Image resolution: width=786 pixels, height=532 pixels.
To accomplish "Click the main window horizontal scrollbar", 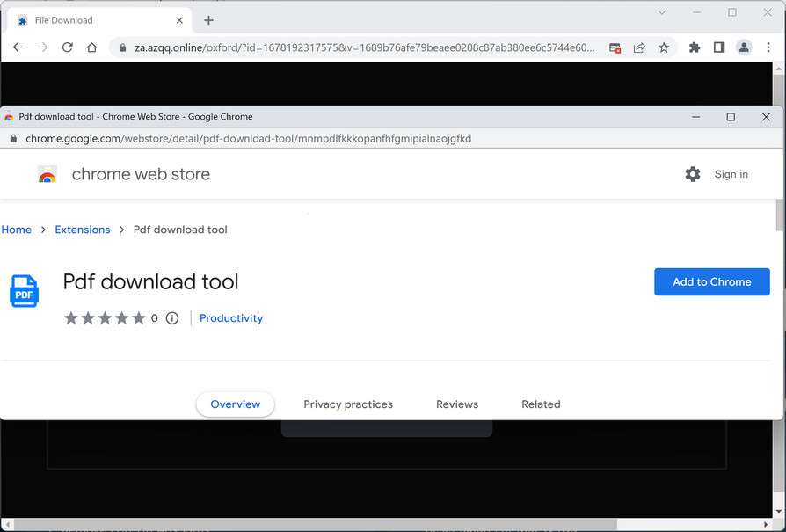I will point(315,524).
